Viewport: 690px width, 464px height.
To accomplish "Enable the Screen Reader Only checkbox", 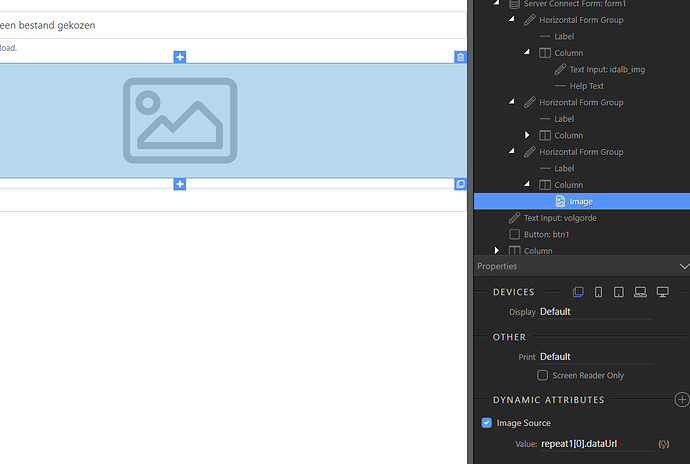I will [x=543, y=375].
